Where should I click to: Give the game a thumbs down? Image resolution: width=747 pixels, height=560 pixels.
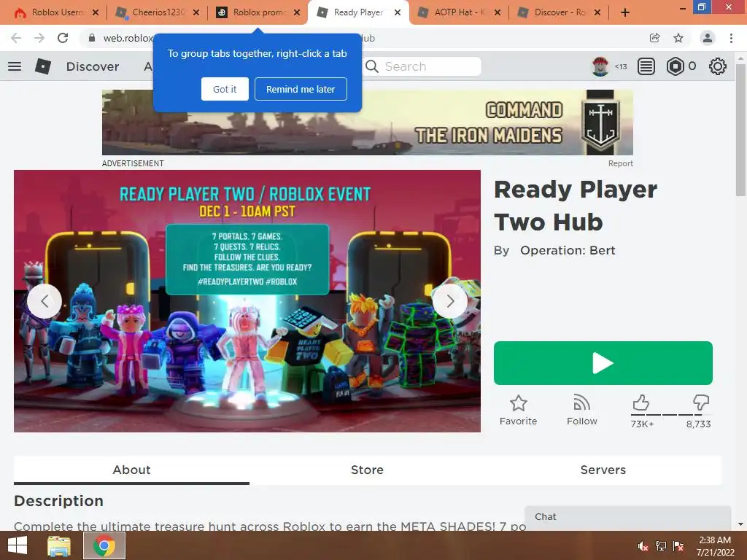tap(701, 402)
